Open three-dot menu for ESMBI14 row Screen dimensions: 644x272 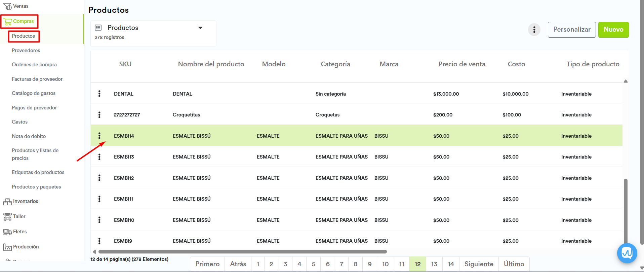(99, 136)
